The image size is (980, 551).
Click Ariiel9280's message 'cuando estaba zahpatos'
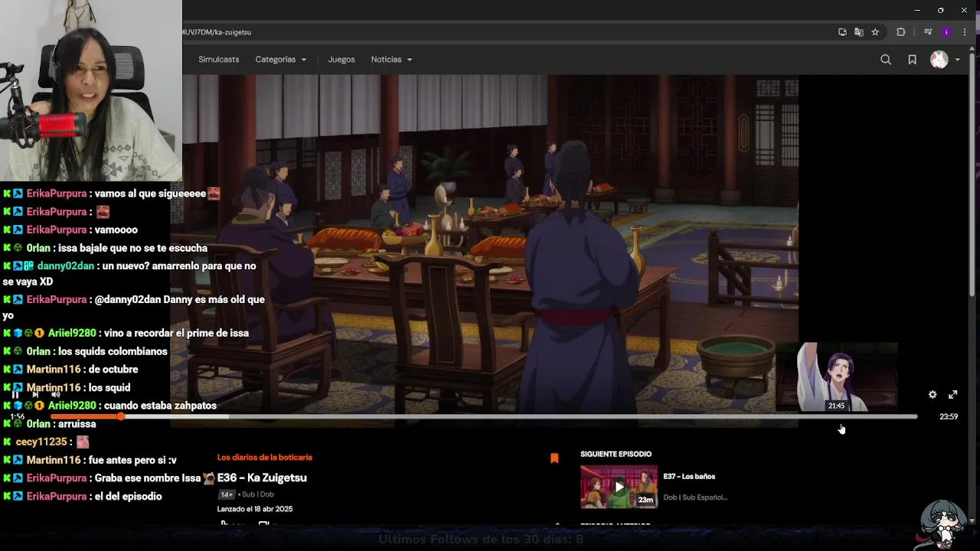(x=160, y=406)
